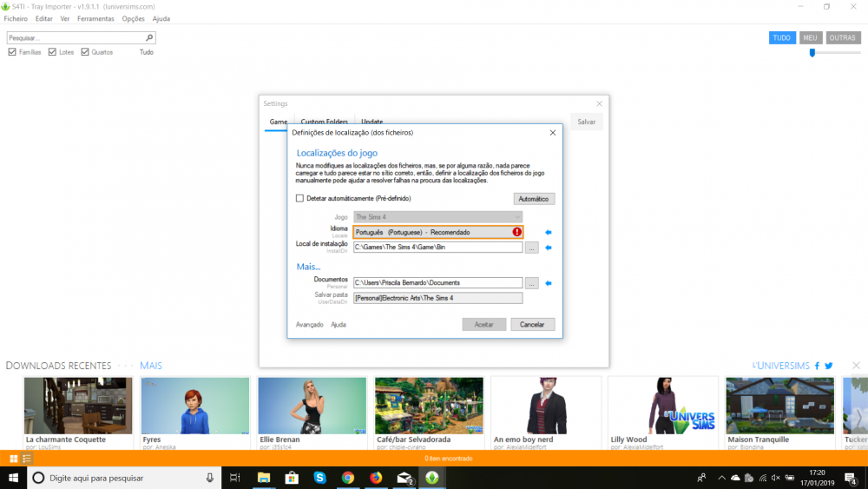Click Avançado link in dialog

coord(310,325)
